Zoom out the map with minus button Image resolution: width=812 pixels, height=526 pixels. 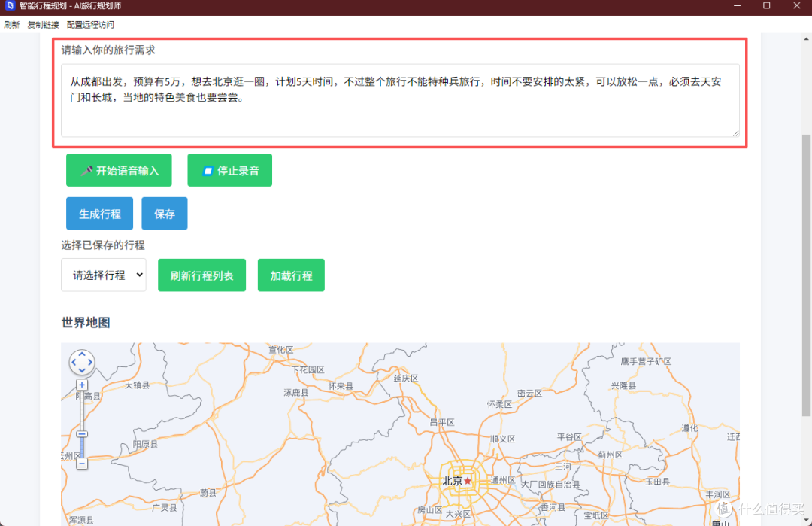tap(82, 464)
